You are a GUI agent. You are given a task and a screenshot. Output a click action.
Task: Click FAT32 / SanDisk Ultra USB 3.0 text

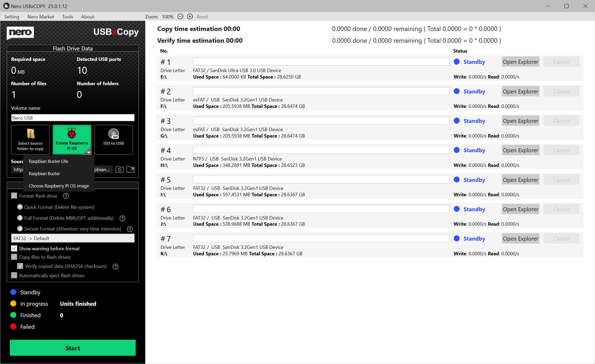click(x=237, y=70)
